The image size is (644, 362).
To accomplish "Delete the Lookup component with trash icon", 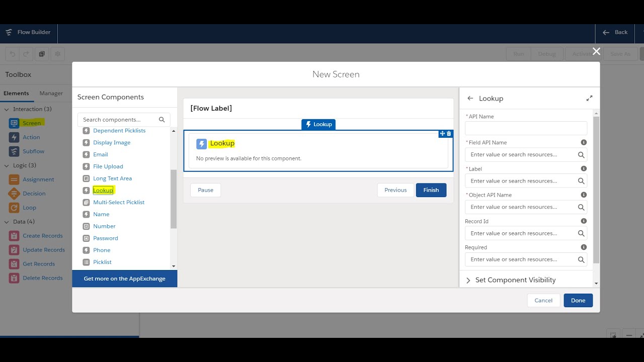I will [449, 134].
